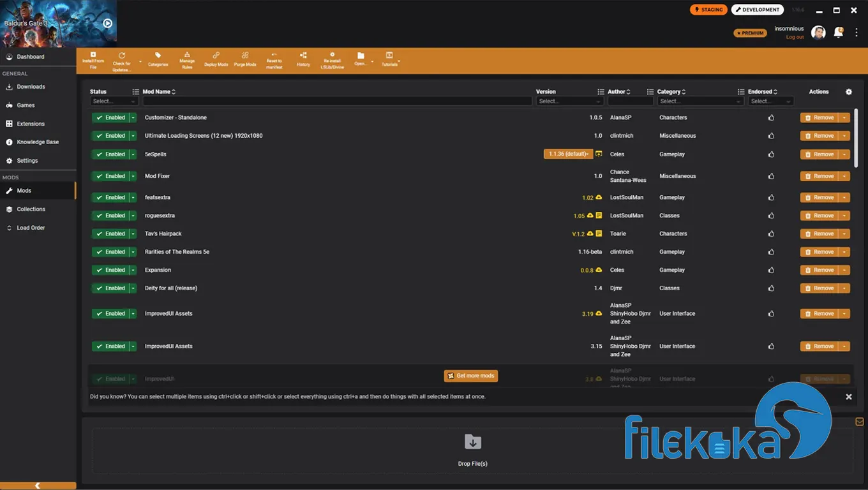Click the changelog note icon for roguesextra
Screen dimensions: 868x490
coord(599,216)
